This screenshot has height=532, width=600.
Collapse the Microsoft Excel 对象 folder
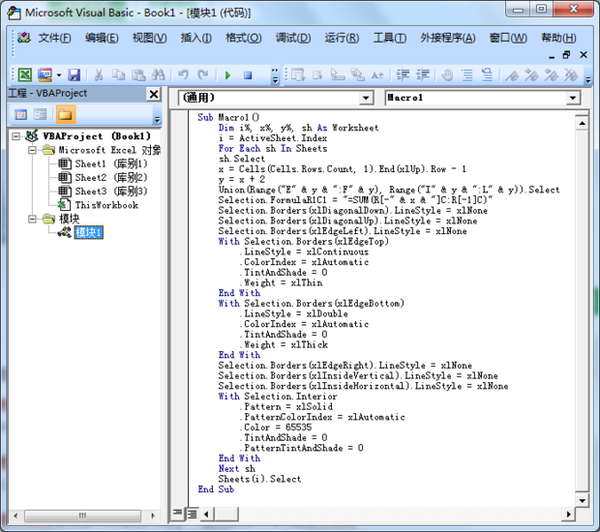(x=32, y=150)
